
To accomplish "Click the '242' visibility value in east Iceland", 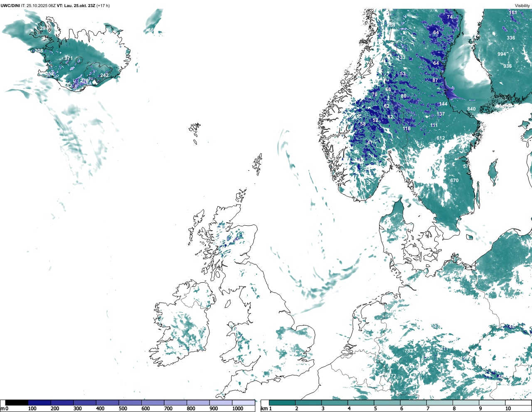I will [104, 75].
